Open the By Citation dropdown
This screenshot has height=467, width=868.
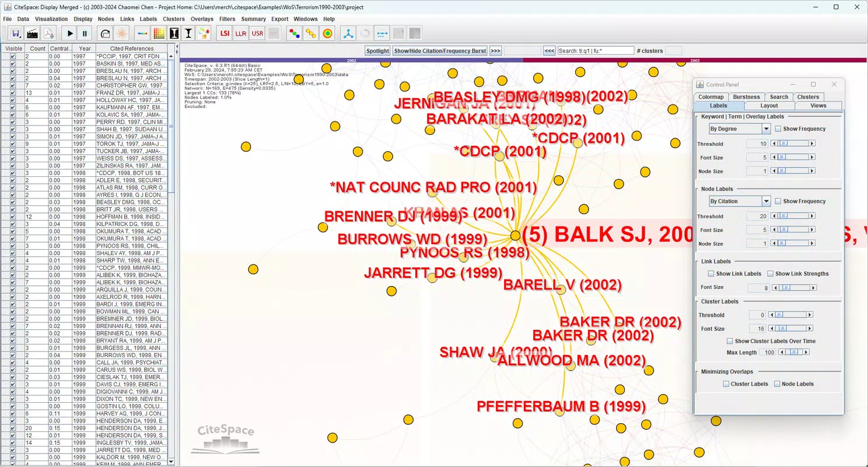coord(740,201)
